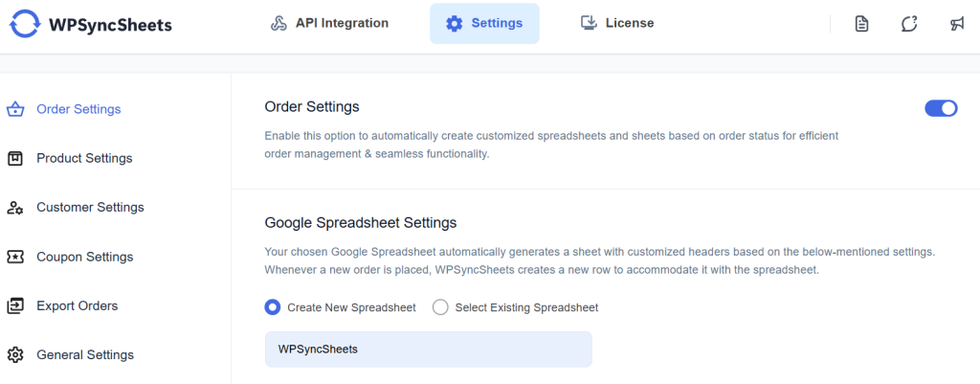The height and width of the screenshot is (384, 980).
Task: Click the Customer Settings user-gear icon
Action: pyautogui.click(x=15, y=208)
